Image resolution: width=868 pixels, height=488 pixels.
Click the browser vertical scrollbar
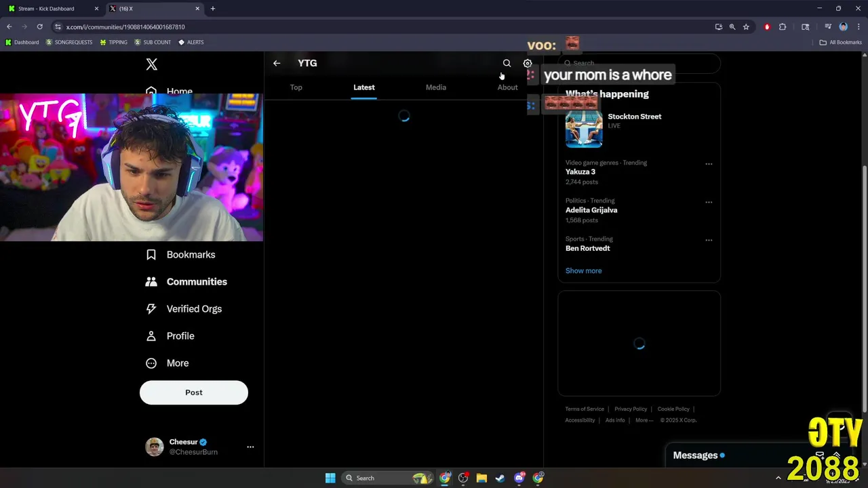point(864,288)
